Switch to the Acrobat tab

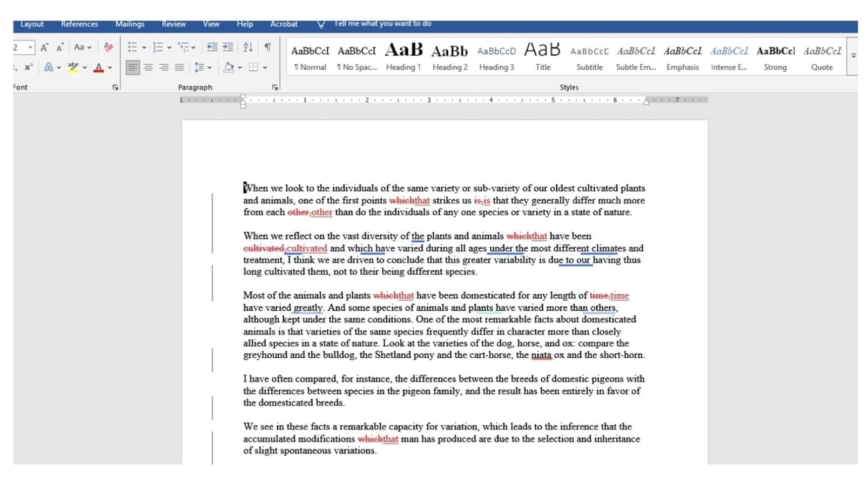tap(284, 24)
